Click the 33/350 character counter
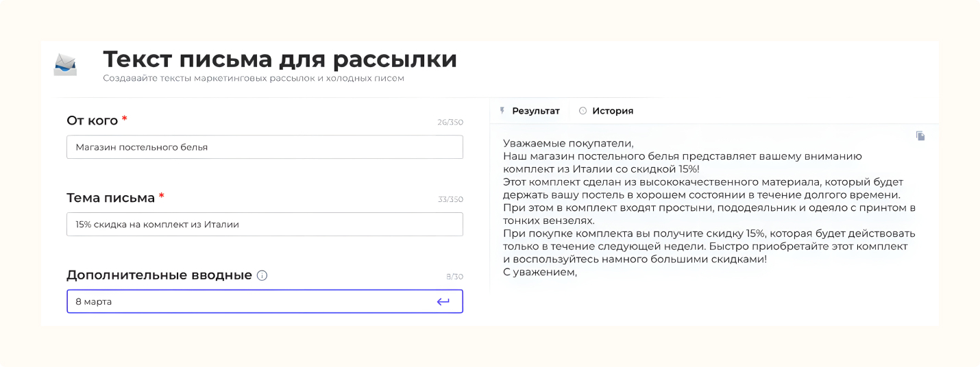The width and height of the screenshot is (980, 367). click(x=450, y=200)
